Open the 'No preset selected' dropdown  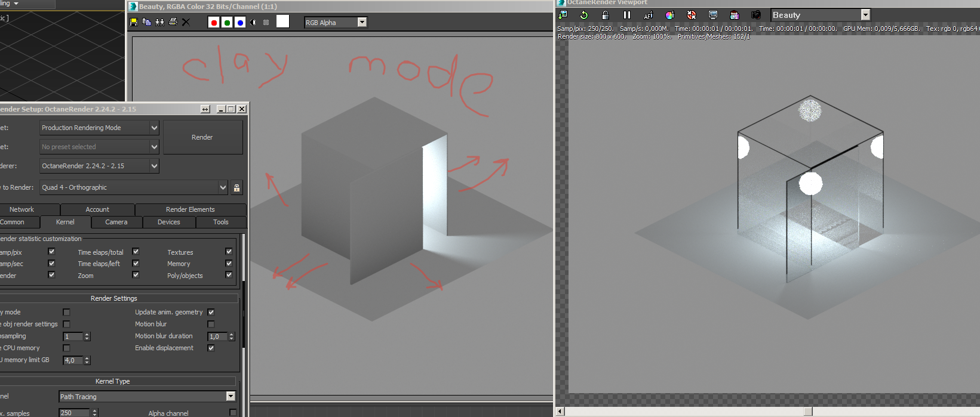99,147
